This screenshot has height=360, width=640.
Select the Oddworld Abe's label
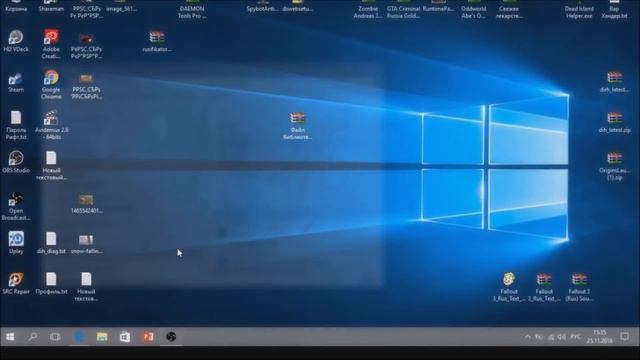473,12
